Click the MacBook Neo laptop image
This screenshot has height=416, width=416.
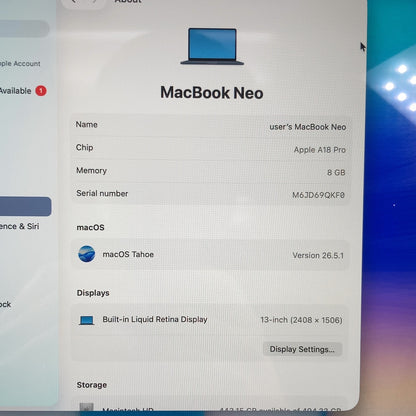212,46
